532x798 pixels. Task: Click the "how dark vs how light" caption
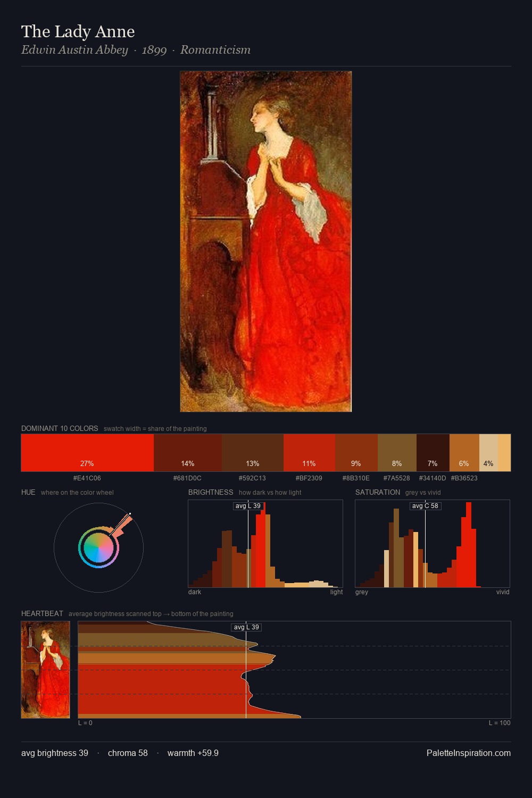pos(270,493)
